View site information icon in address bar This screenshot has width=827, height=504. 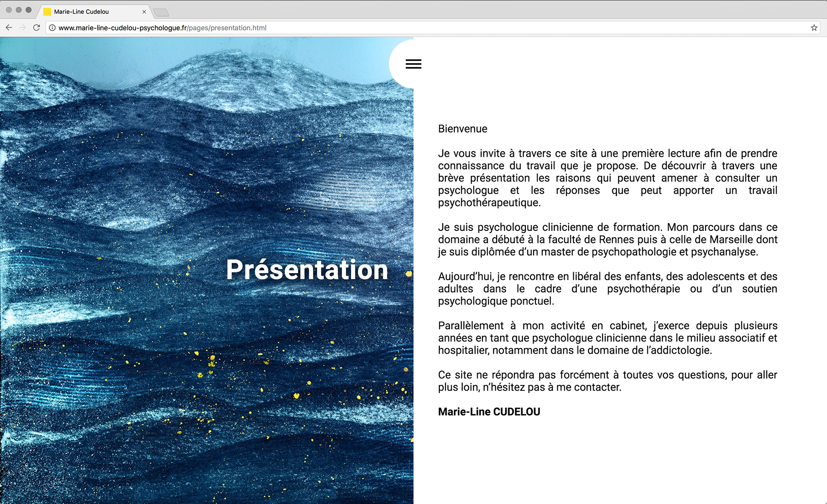(52, 28)
